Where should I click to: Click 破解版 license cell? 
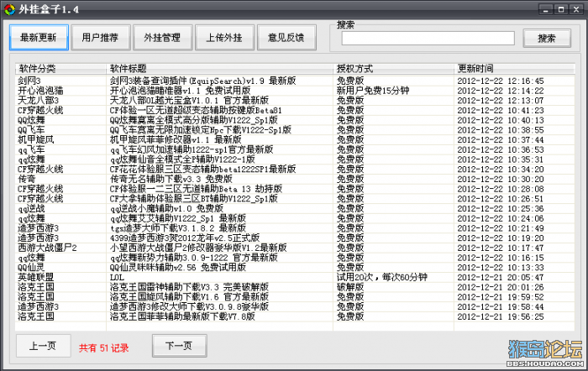click(x=350, y=287)
